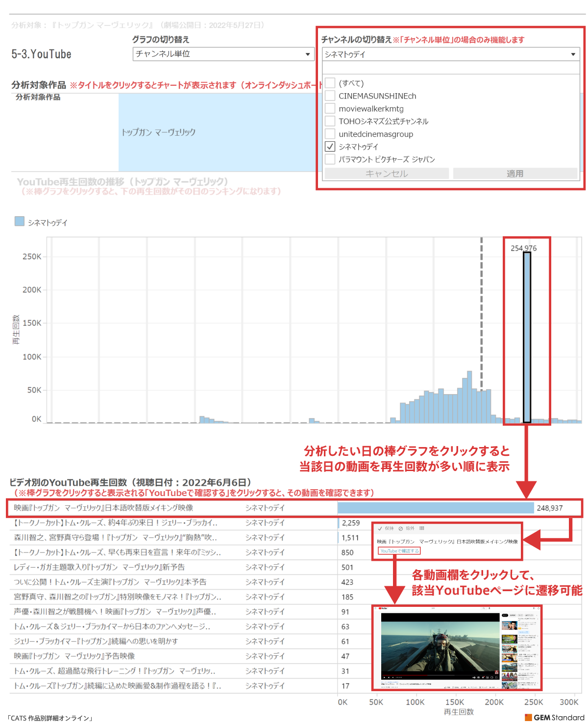Image resolution: width=588 pixels, height=724 pixels.
Task: Tick the (すべて) checkbox
Action: 330,82
